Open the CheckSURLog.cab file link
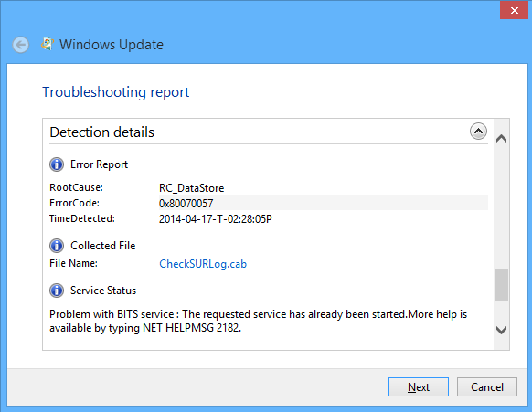The height and width of the screenshot is (412, 532). (x=203, y=264)
